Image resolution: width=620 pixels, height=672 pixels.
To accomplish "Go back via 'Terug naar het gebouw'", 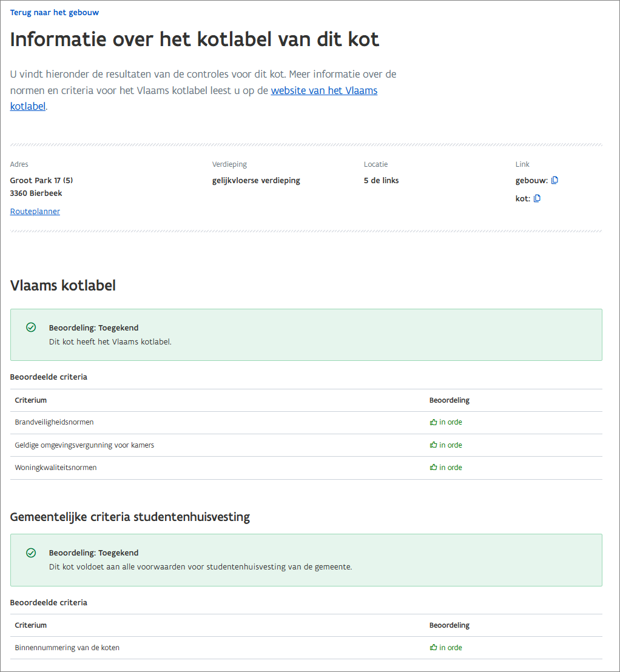I will 55,13.
